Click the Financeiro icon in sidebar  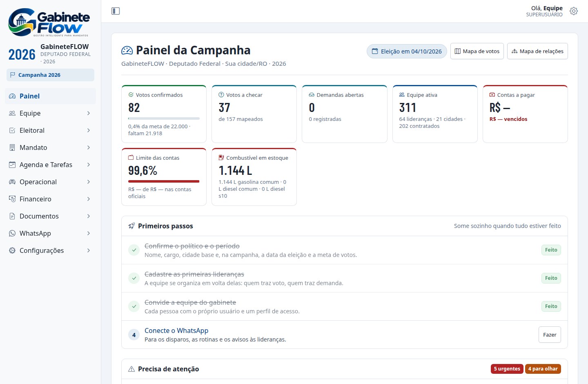tap(12, 199)
